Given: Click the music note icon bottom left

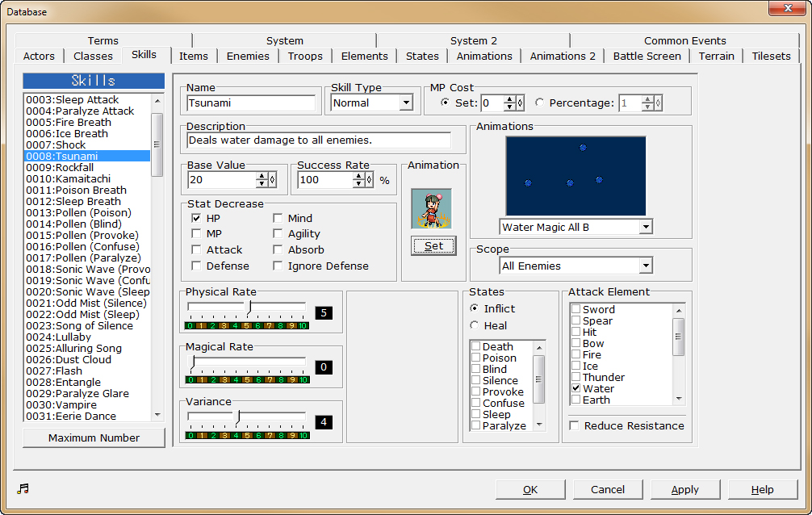Looking at the screenshot, I should [x=23, y=488].
